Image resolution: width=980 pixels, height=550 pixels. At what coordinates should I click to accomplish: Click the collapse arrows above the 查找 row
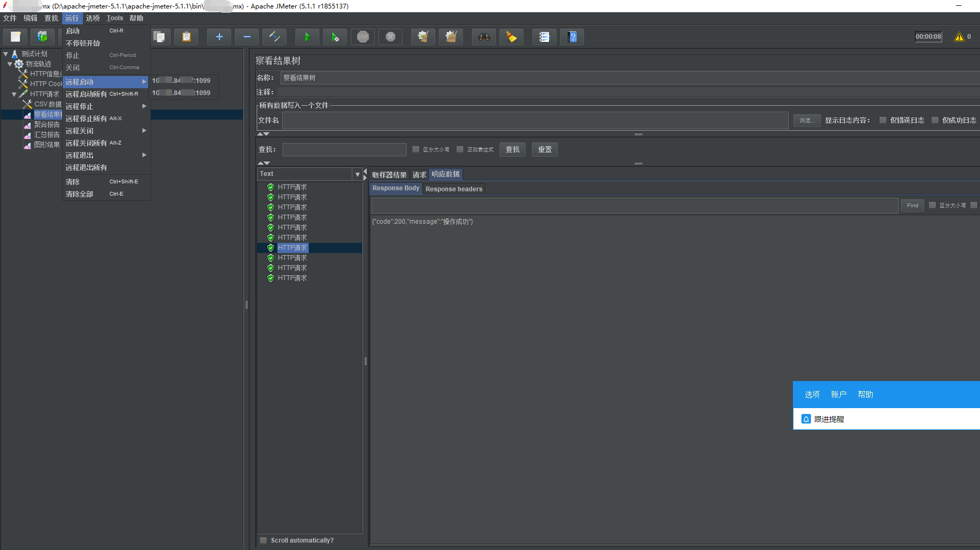point(264,134)
